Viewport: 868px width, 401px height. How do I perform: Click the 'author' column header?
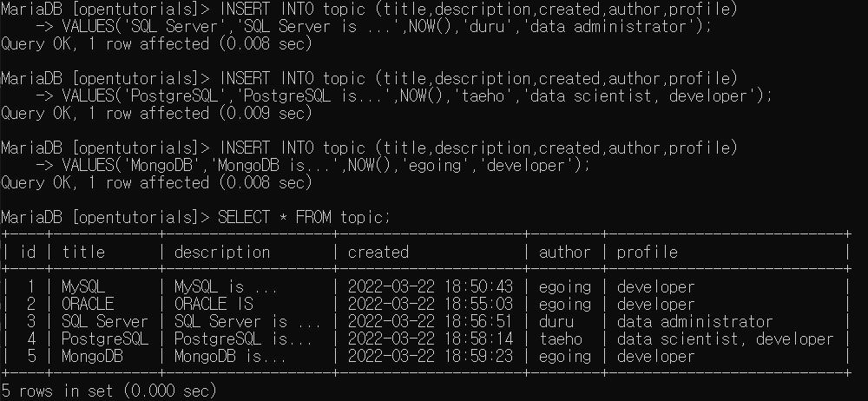565,253
